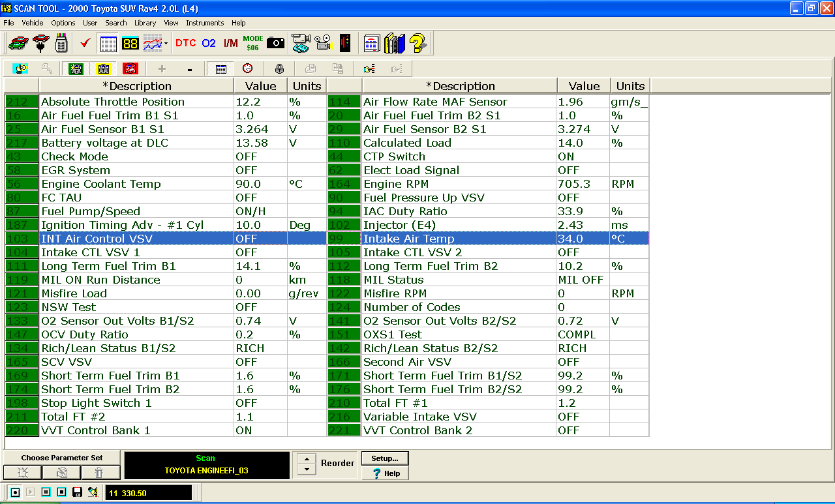Click the DTC trouble codes icon
This screenshot has width=835, height=504.
tap(185, 43)
